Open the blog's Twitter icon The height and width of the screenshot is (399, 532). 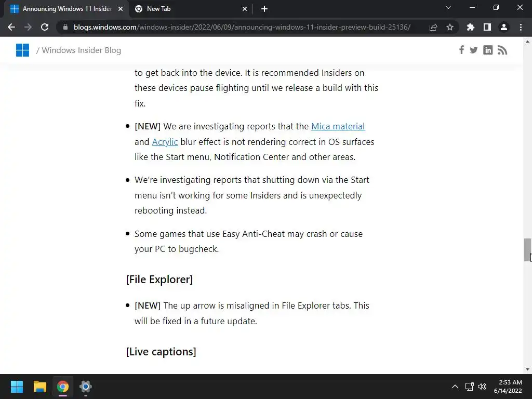(x=474, y=50)
